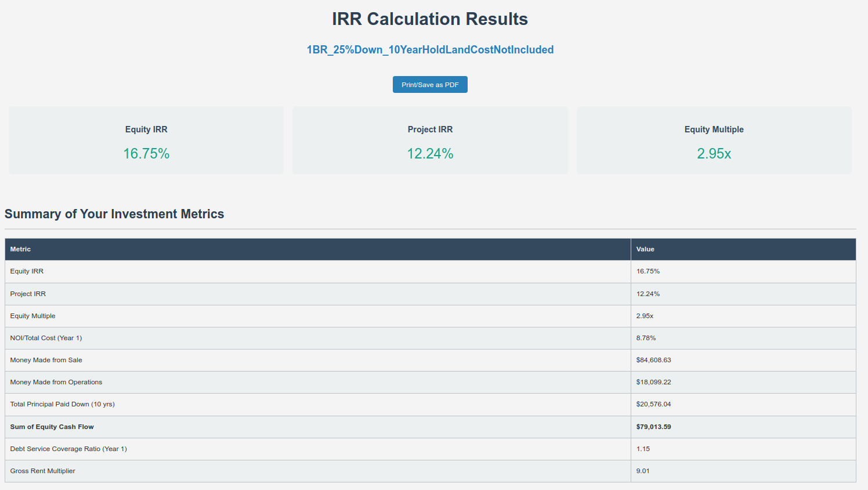Click the 16.75% value in Equity IRR card

146,154
